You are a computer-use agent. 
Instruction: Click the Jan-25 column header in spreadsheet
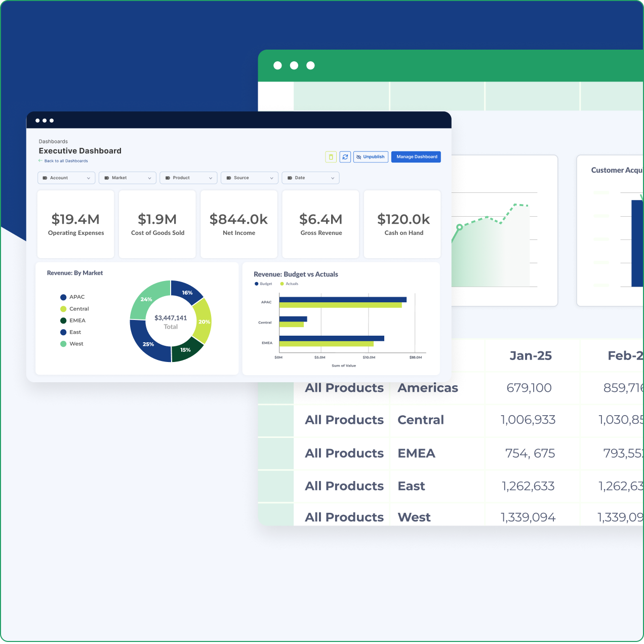click(x=531, y=356)
